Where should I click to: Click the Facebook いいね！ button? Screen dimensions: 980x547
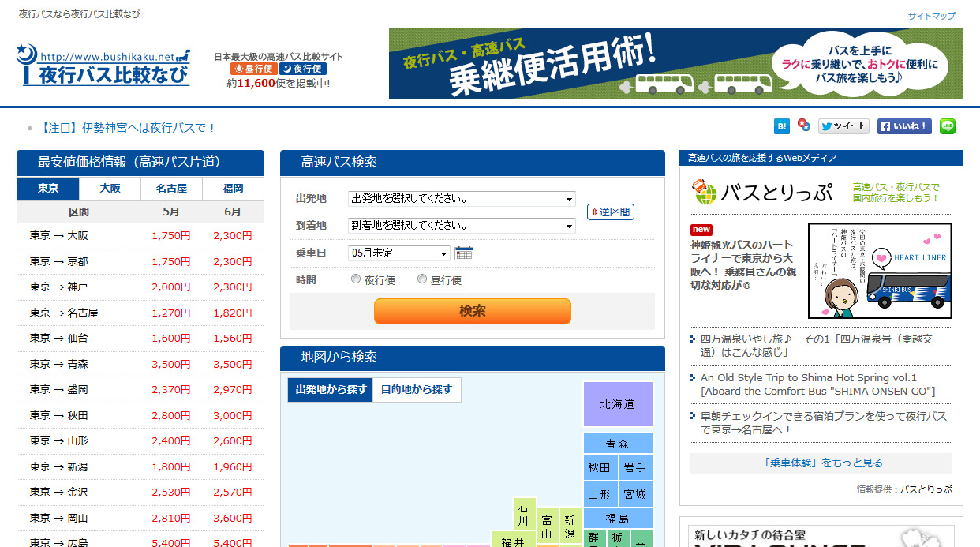904,126
